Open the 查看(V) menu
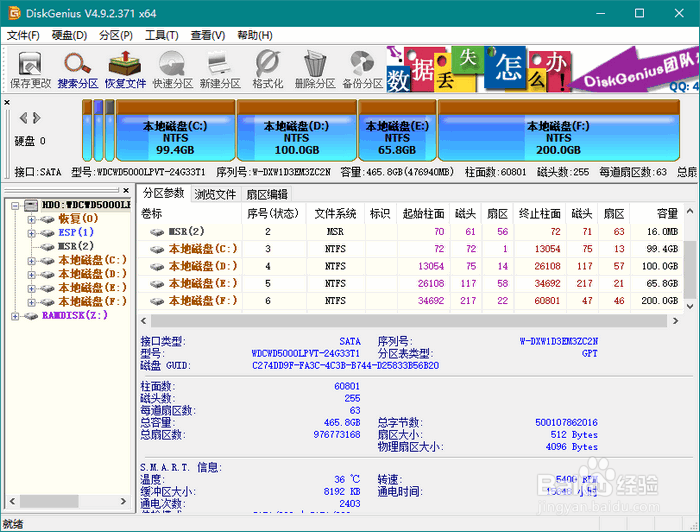The width and height of the screenshot is (700, 532). click(x=208, y=35)
